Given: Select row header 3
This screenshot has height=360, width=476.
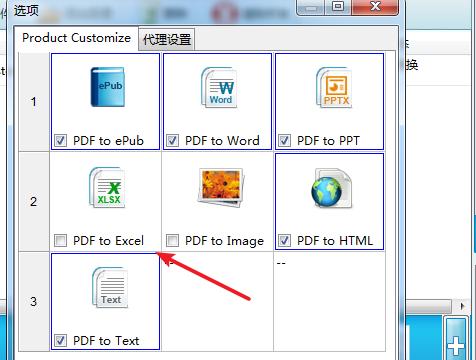Looking at the screenshot, I should [34, 302].
